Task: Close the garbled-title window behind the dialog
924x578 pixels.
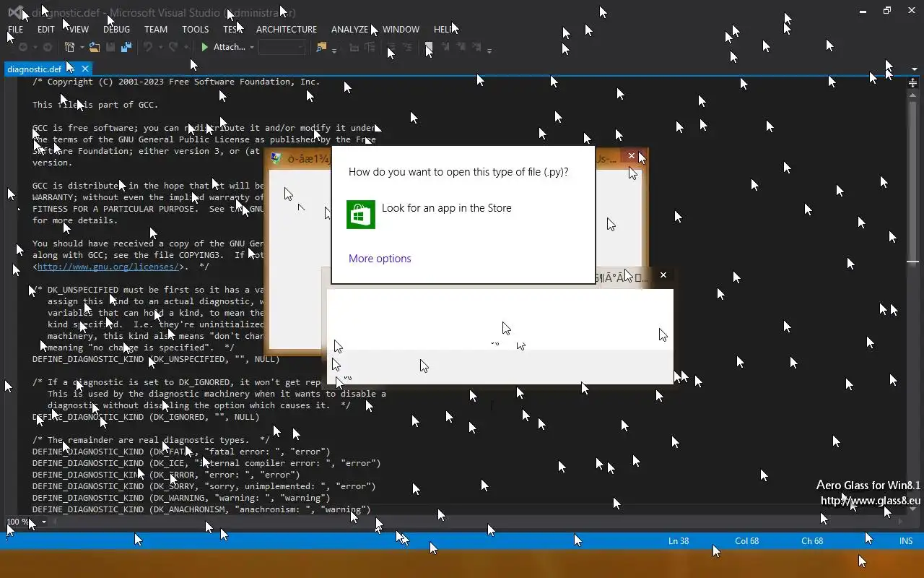Action: [632, 156]
